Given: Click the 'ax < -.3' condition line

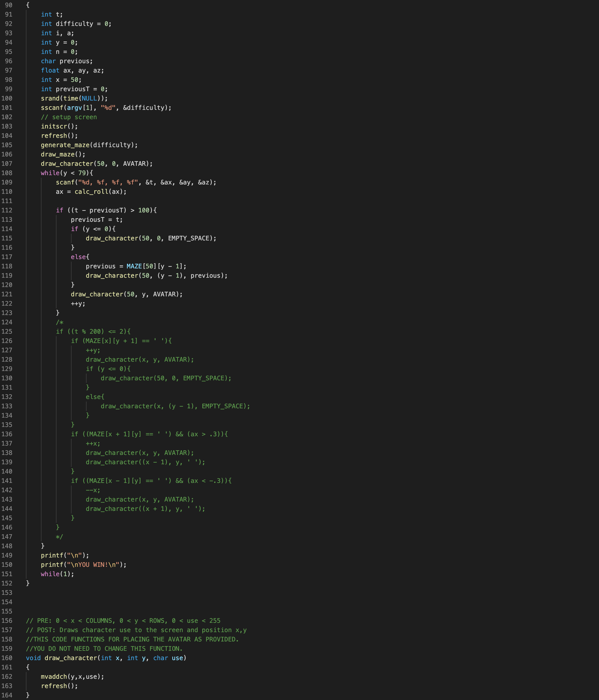Looking at the screenshot, I should coord(151,481).
